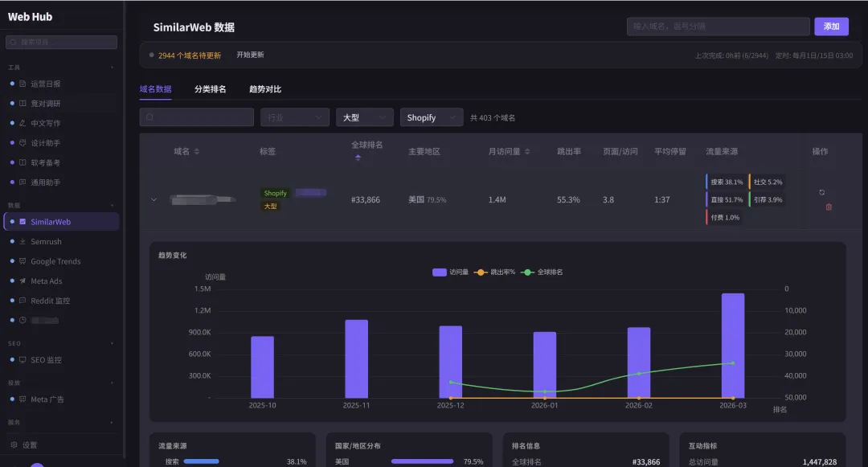The width and height of the screenshot is (868, 467).
Task: Toggle 全球排名 legend series
Action: coord(542,272)
